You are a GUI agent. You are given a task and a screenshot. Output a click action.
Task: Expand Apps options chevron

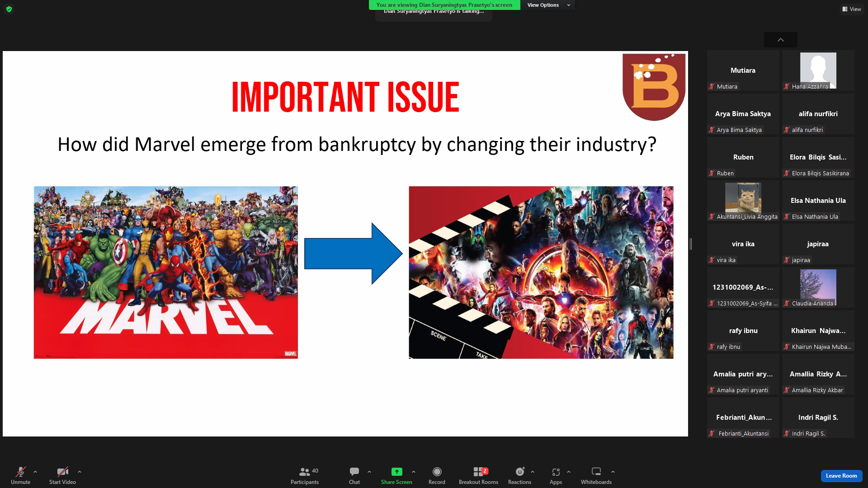click(x=569, y=472)
